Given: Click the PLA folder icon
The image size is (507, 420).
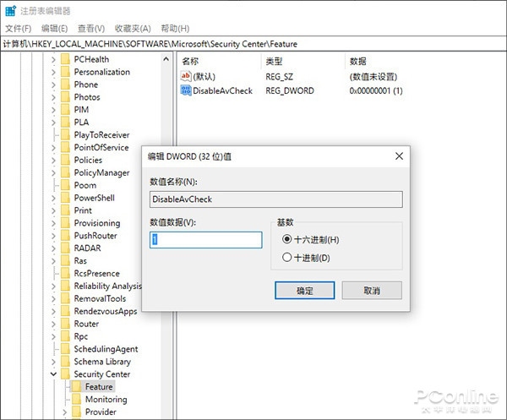Looking at the screenshot, I should [x=66, y=123].
